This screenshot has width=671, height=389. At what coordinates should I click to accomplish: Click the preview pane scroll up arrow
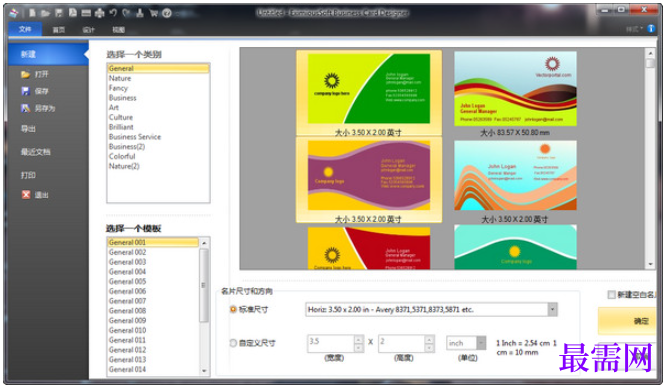click(x=650, y=53)
